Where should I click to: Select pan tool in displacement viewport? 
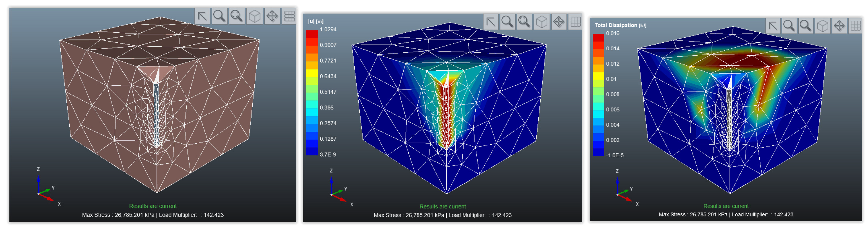coord(559,22)
